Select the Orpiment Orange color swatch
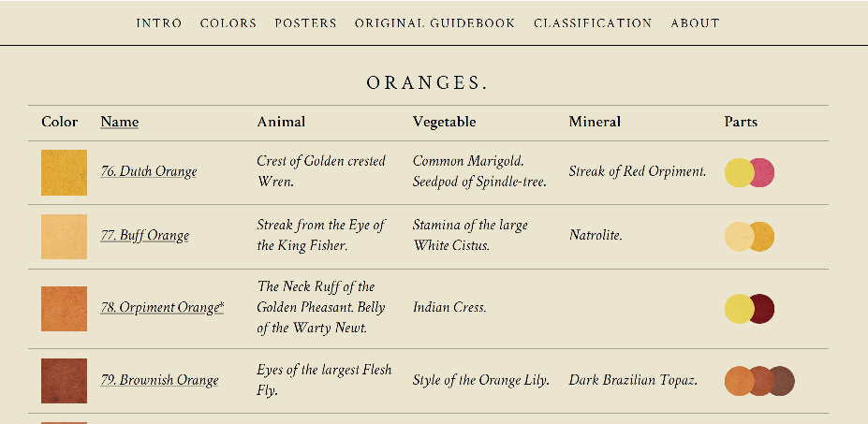Viewport: 868px width, 424px height. click(x=64, y=308)
